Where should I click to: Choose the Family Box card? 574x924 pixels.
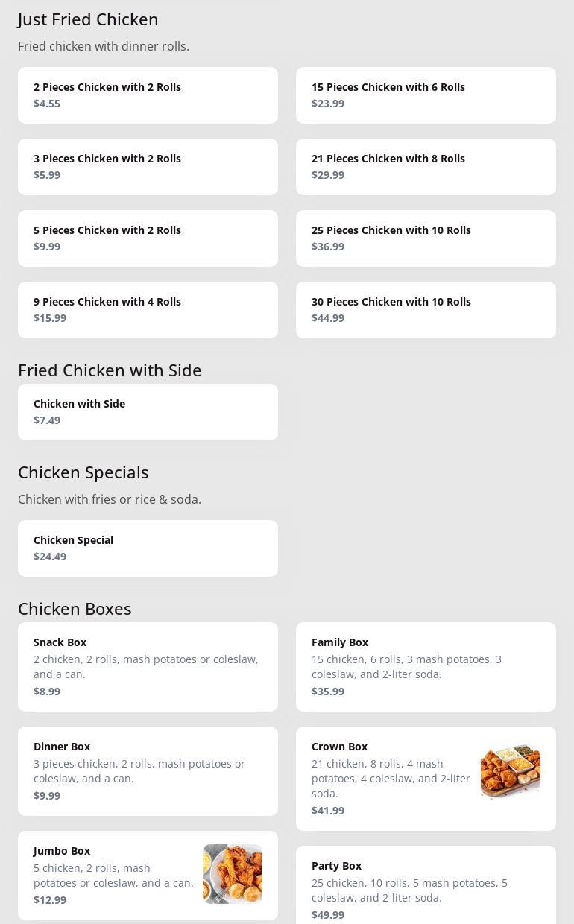coord(426,667)
